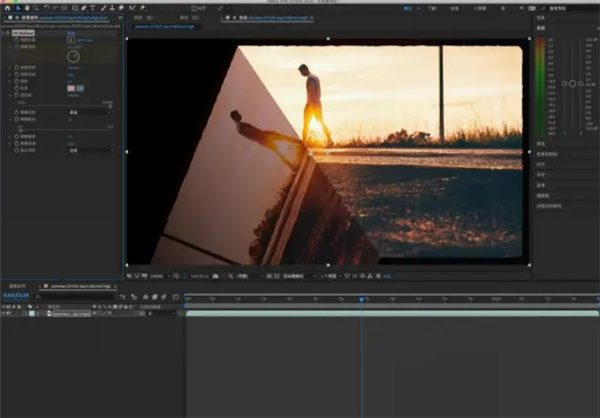Select the Selection arrow tool
The height and width of the screenshot is (418, 600).
[x=18, y=8]
